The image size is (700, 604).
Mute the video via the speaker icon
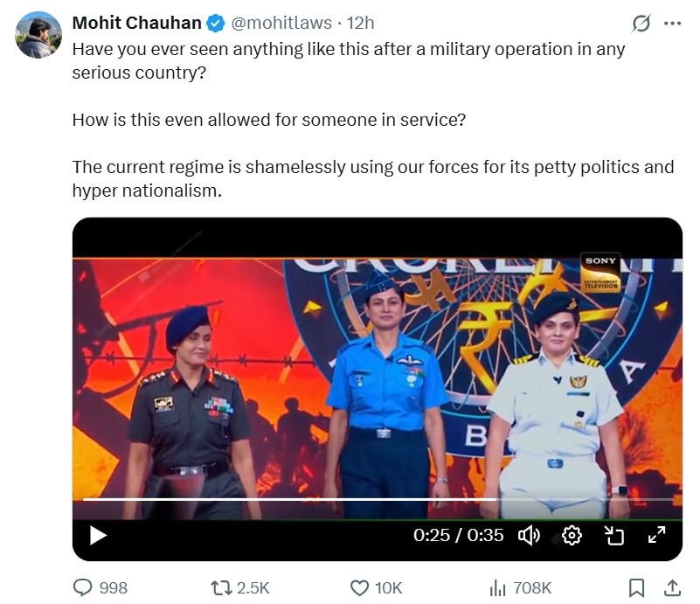click(529, 535)
